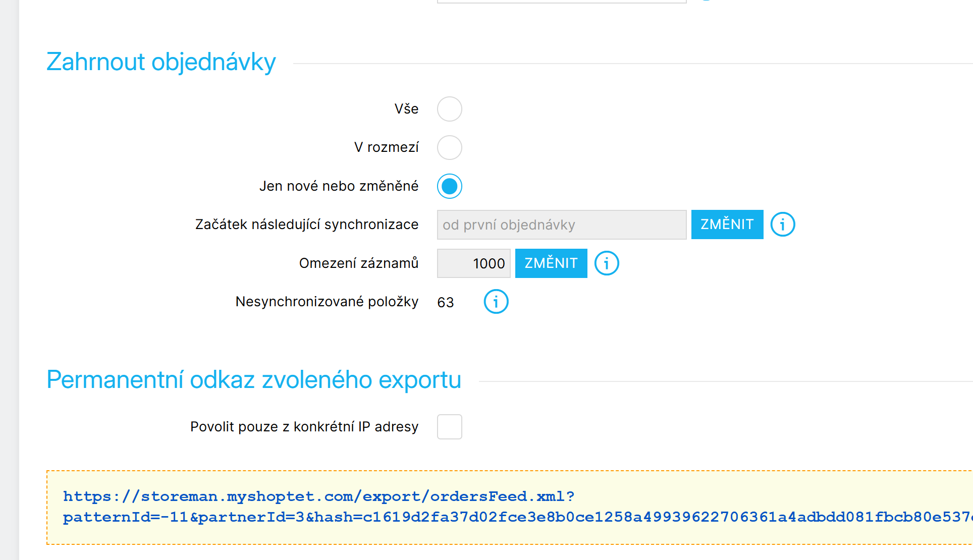Select Jen nové nebo změněné radio
Viewport: 973px width, 560px height.
[449, 186]
